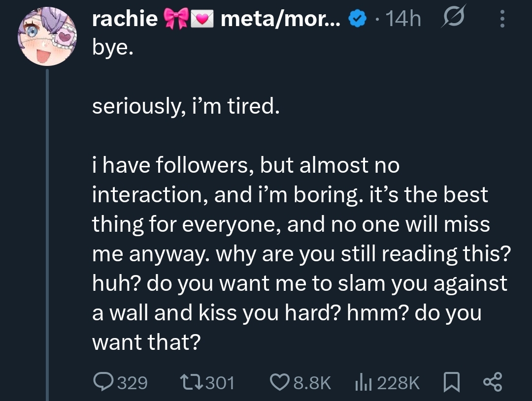The image size is (532, 401).
Task: Click the view count 228K
Action: pyautogui.click(x=399, y=382)
